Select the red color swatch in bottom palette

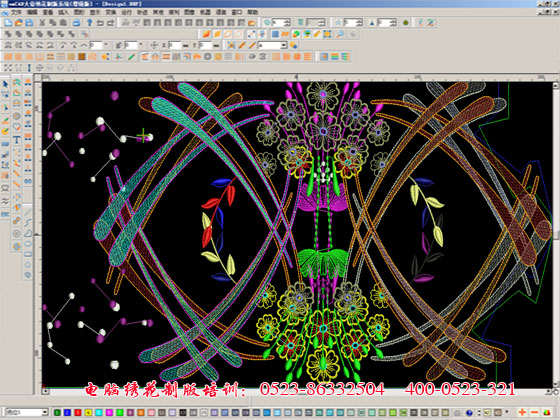[x=78, y=412]
